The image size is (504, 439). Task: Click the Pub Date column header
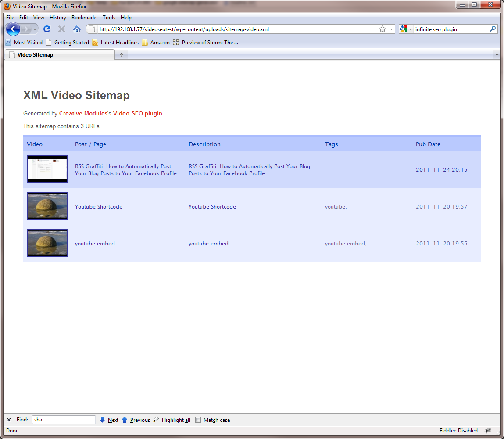coord(428,144)
